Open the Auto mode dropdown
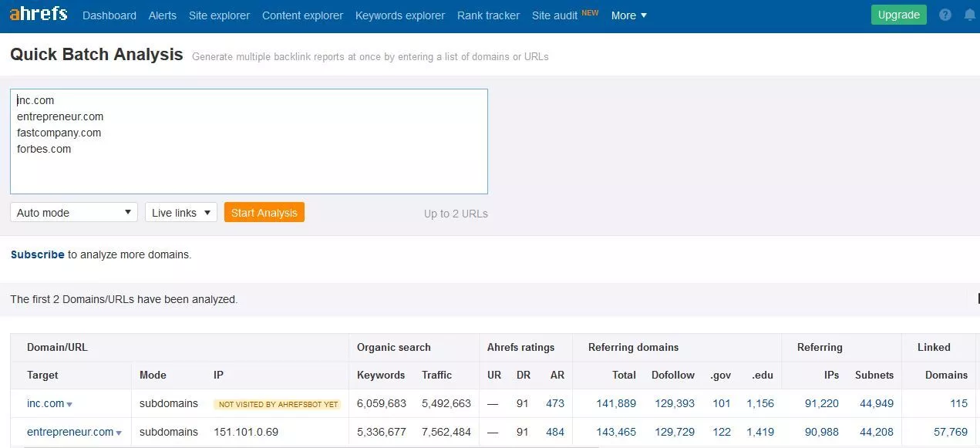 [74, 213]
